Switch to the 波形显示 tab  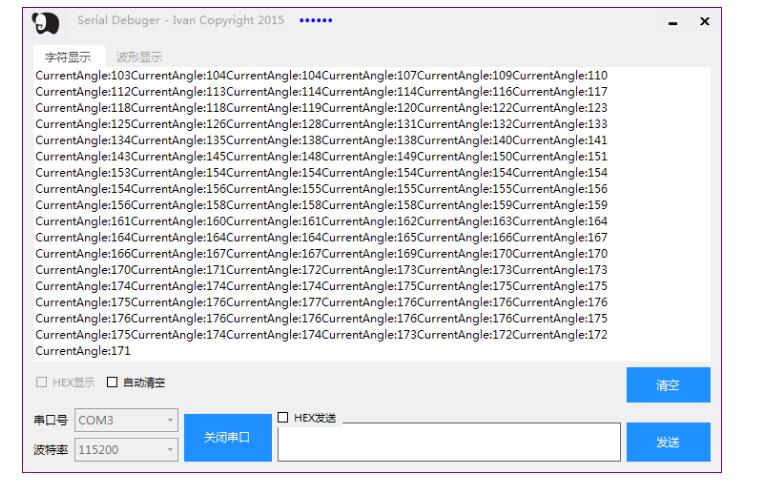point(139,57)
